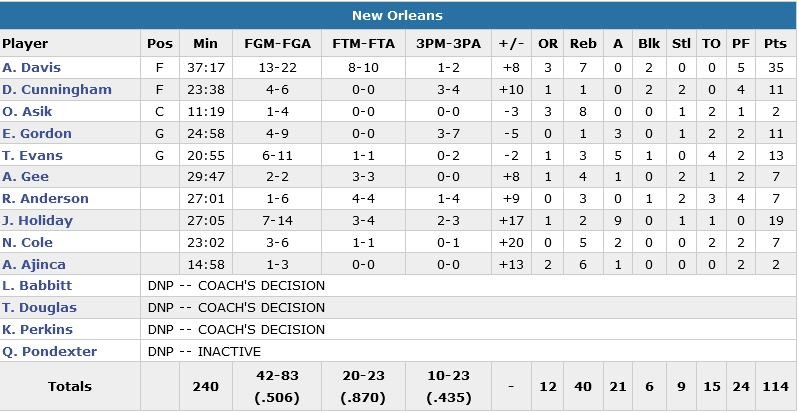Click the New Orleans team header

click(398, 16)
